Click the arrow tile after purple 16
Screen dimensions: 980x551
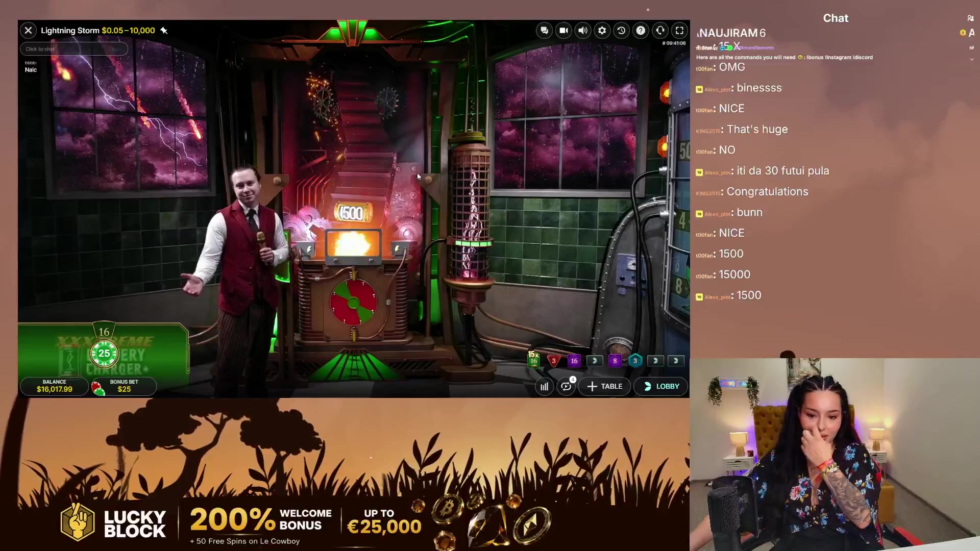[595, 361]
